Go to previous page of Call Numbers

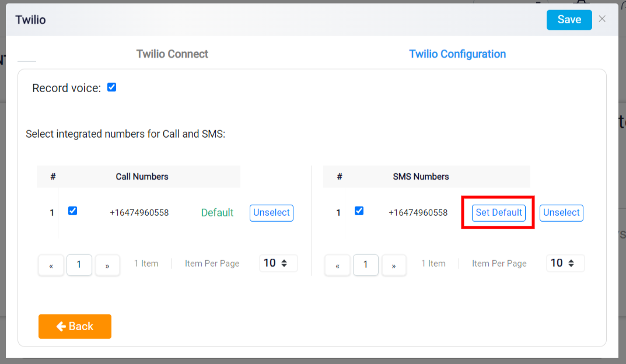tap(51, 265)
